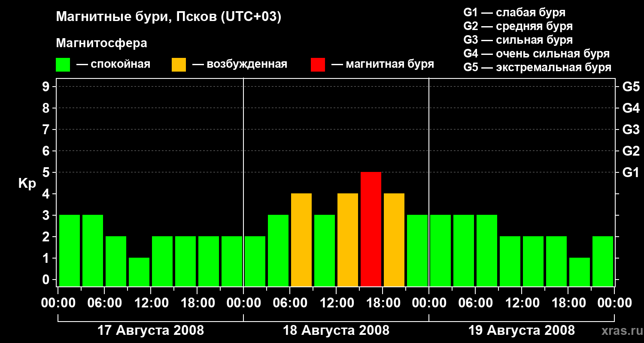
Task: Click the "12:00" time label above 17 Августа
Action: point(151,303)
